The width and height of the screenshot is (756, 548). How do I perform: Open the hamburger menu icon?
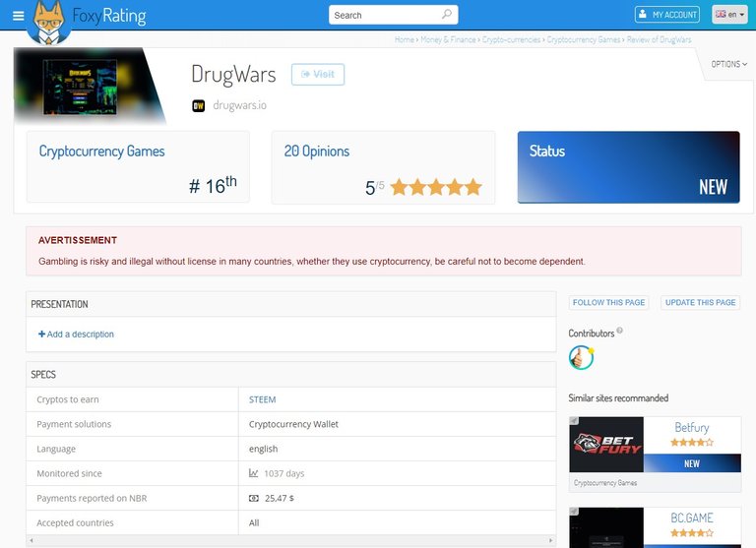coord(19,16)
